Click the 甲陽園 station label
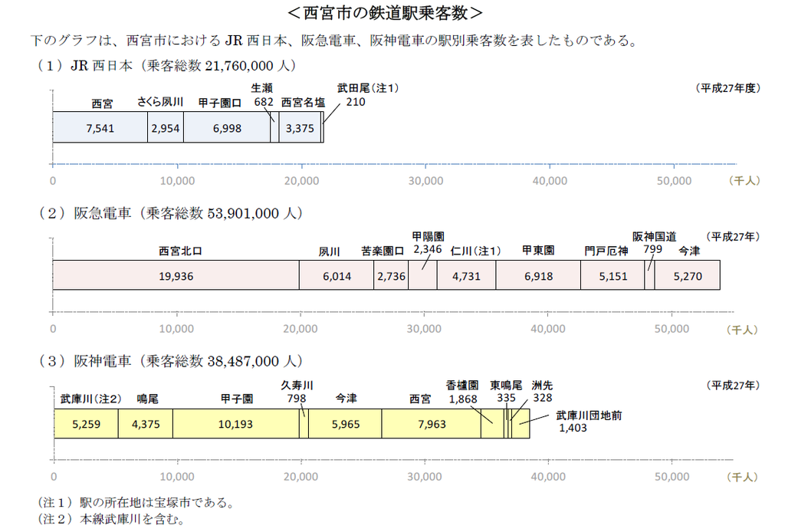785x532 pixels. 428,236
